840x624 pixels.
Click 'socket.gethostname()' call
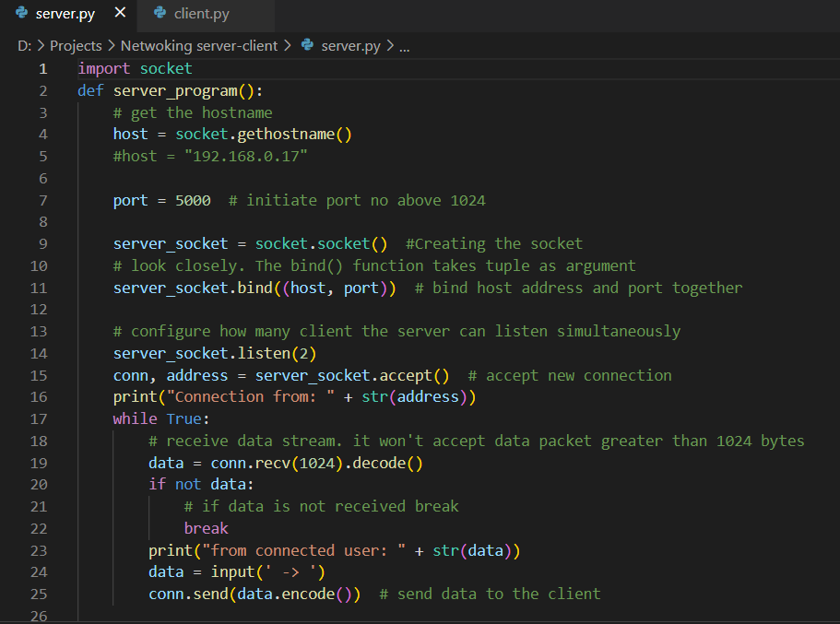pyautogui.click(x=264, y=135)
